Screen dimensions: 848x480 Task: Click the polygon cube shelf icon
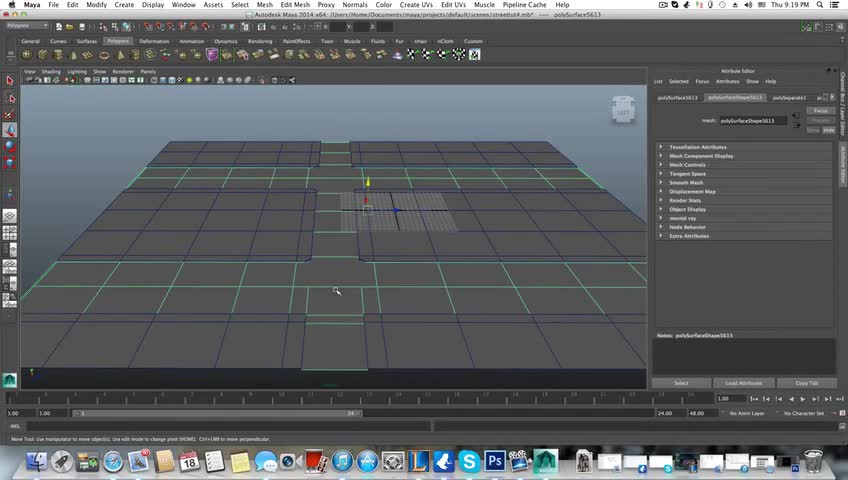coord(44,54)
